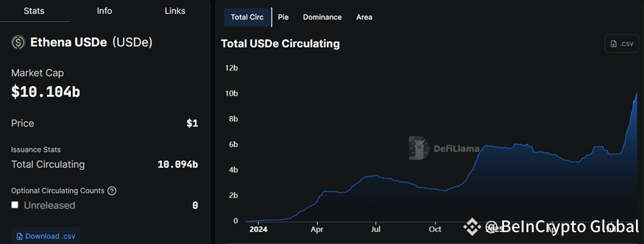The height and width of the screenshot is (244, 644).
Task: Click the Ethena USDe title text
Action: pyautogui.click(x=69, y=42)
